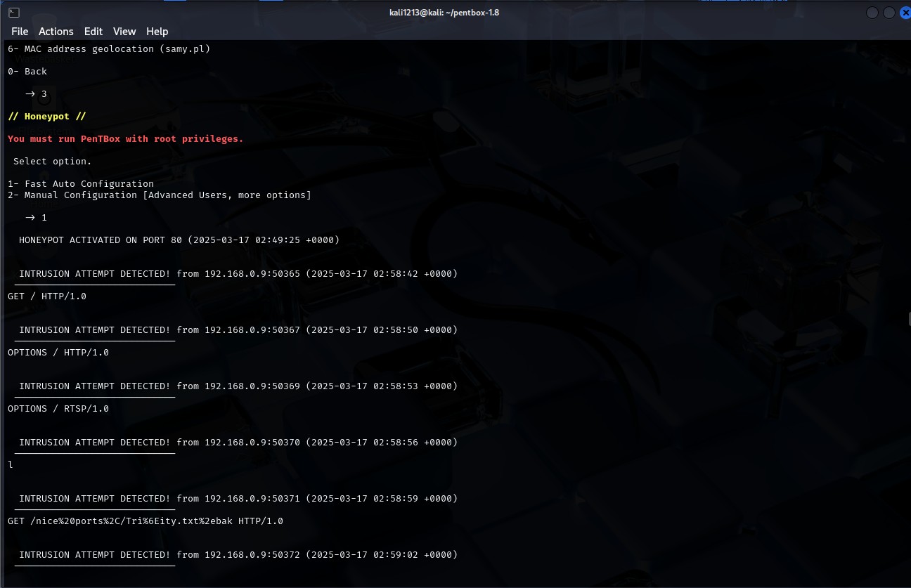Open the Actions menu

[56, 31]
